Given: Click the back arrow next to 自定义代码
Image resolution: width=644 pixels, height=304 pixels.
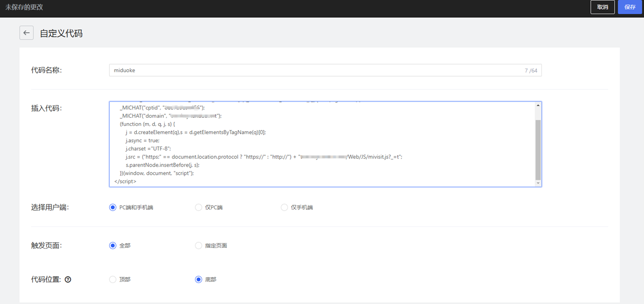Looking at the screenshot, I should coord(26,33).
